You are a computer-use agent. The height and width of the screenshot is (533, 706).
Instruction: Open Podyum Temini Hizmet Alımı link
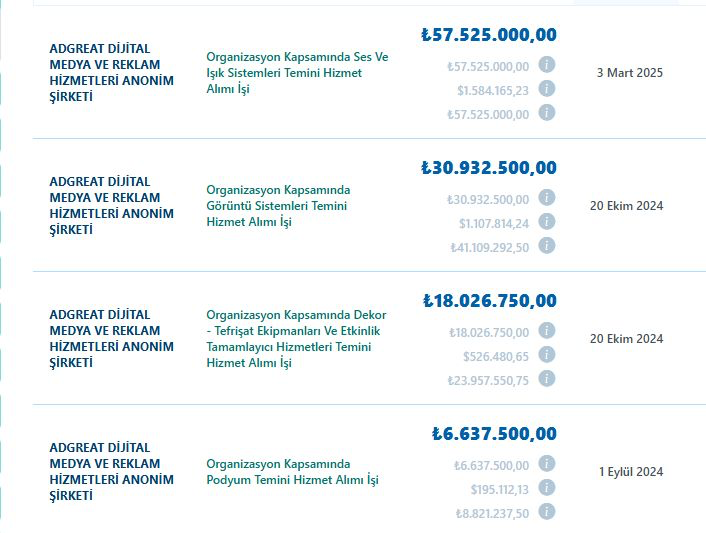292,472
